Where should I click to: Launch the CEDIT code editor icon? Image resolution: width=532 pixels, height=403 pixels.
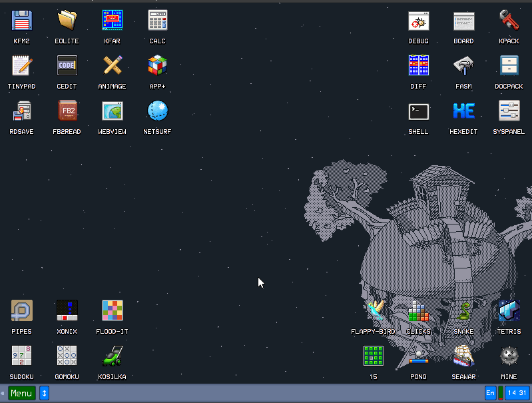tap(67, 65)
